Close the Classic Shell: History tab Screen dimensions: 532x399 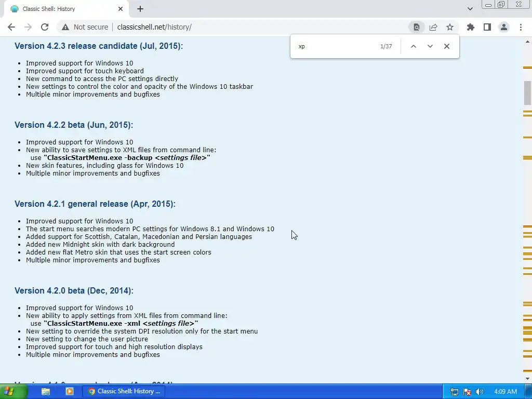pos(121,9)
